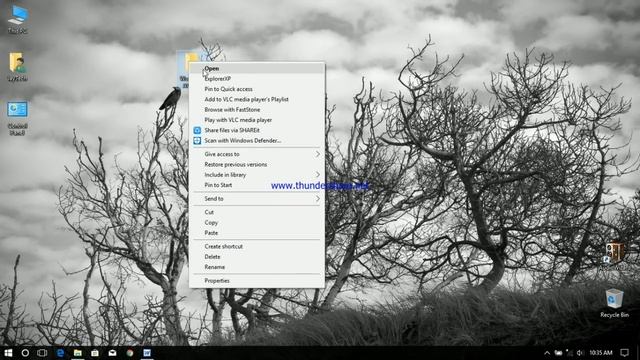Choose Delete in context menu
This screenshot has height=360, width=640.
point(257,256)
